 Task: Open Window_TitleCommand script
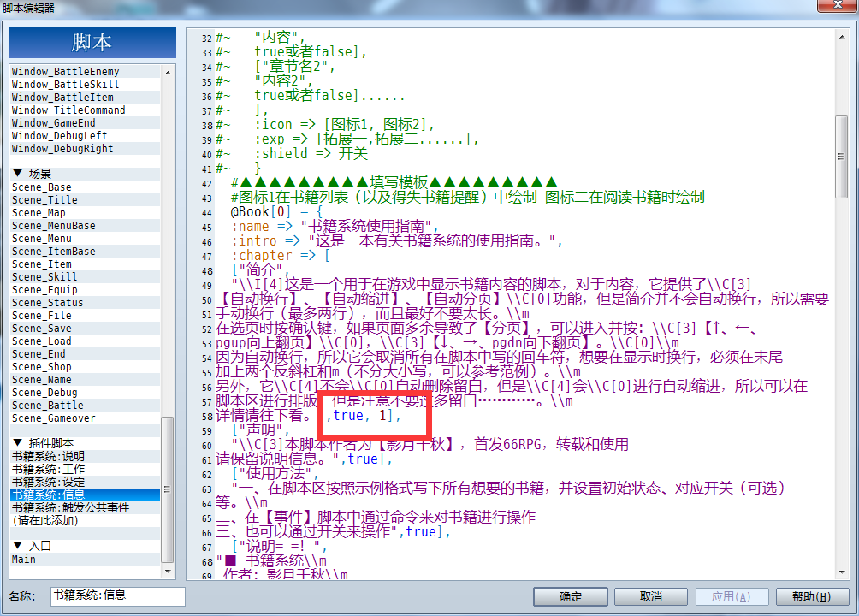click(86, 110)
